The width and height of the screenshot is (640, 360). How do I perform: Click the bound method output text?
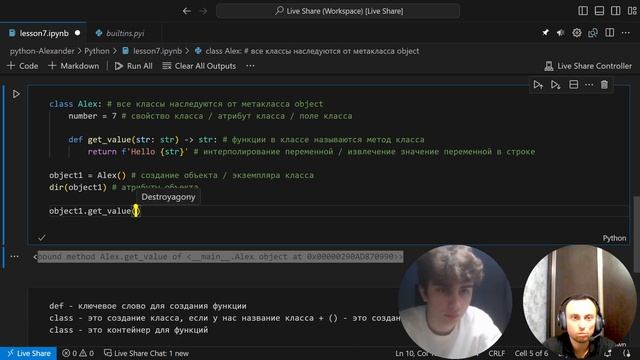[218, 257]
